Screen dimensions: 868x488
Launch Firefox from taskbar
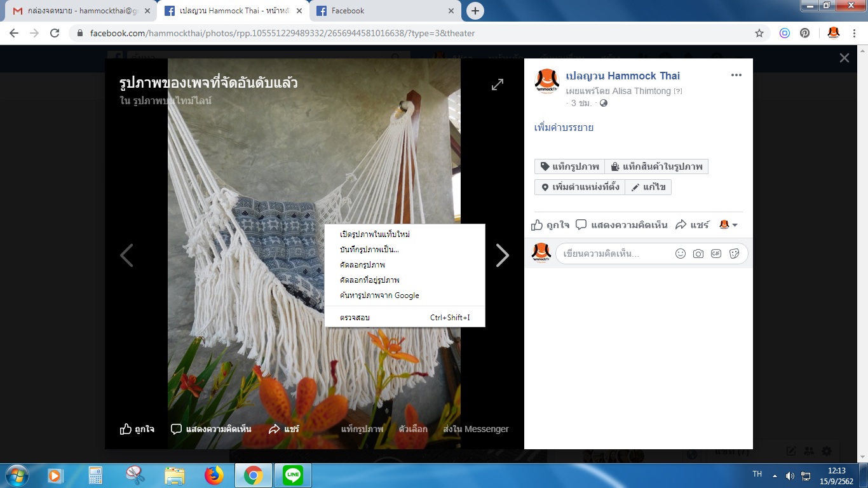214,475
